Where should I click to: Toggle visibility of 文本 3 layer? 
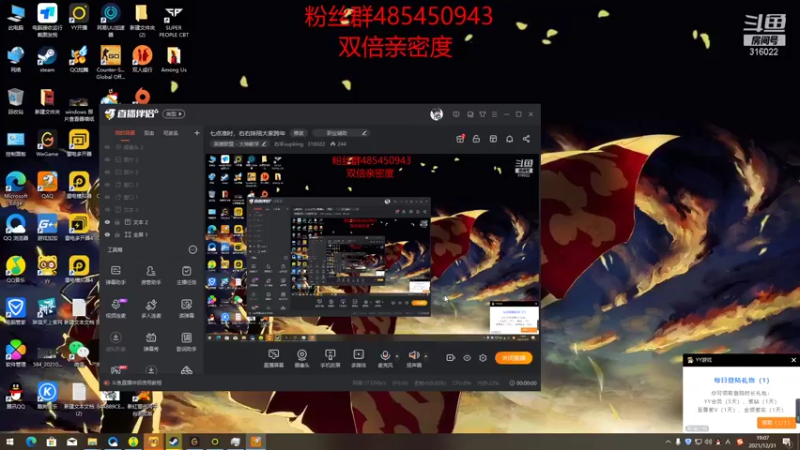pos(108,210)
